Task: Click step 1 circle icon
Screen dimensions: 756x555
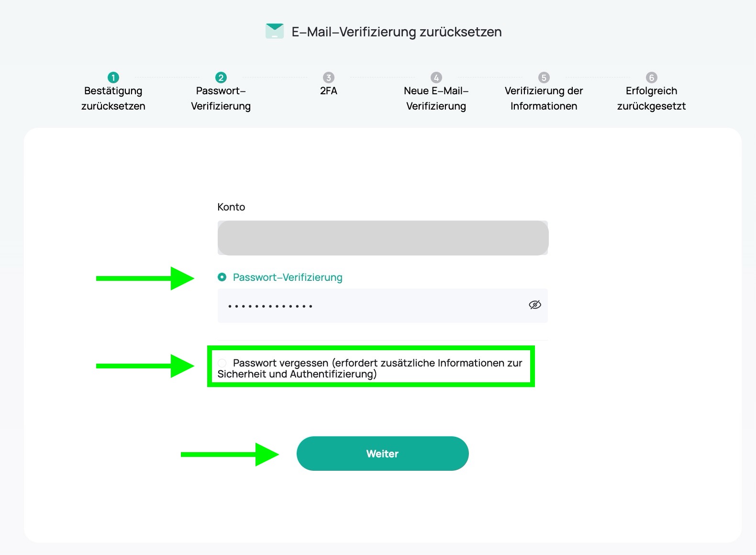Action: click(113, 78)
